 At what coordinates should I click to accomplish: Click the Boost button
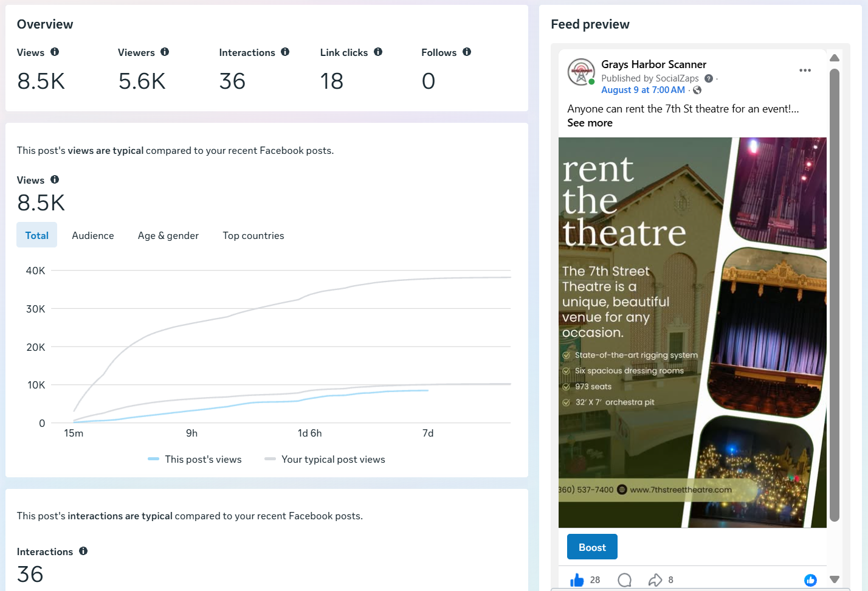[592, 547]
